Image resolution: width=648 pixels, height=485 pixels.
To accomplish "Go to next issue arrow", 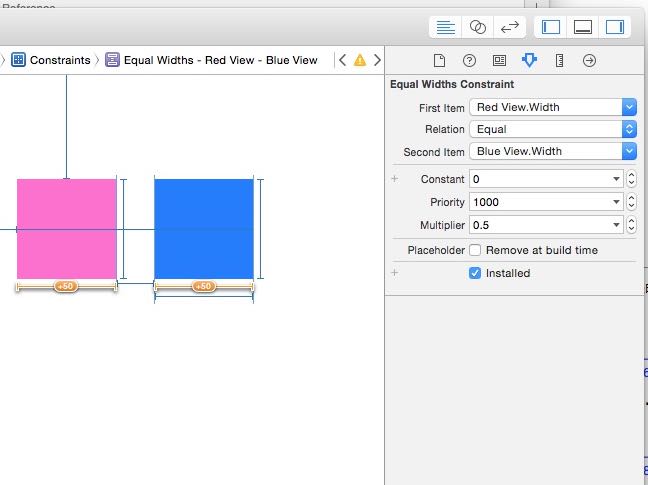I will 377,60.
